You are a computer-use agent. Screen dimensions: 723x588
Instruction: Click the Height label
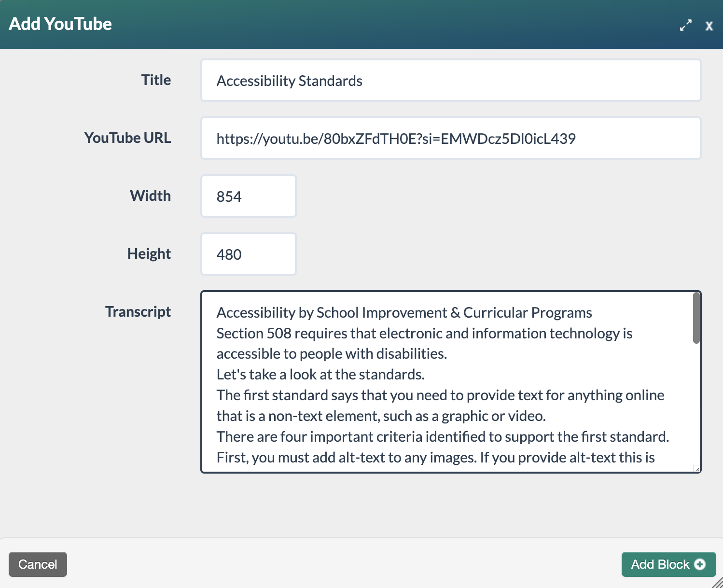click(149, 254)
